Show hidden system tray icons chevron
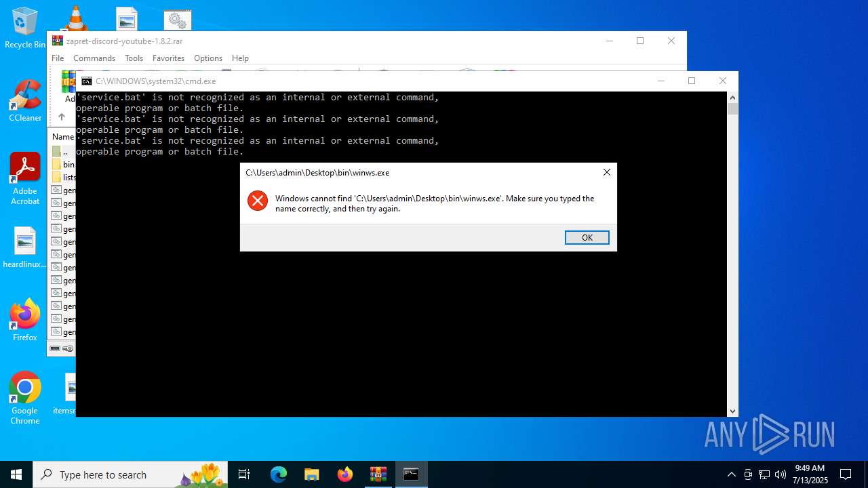Image resolution: width=868 pixels, height=488 pixels. coord(731,474)
